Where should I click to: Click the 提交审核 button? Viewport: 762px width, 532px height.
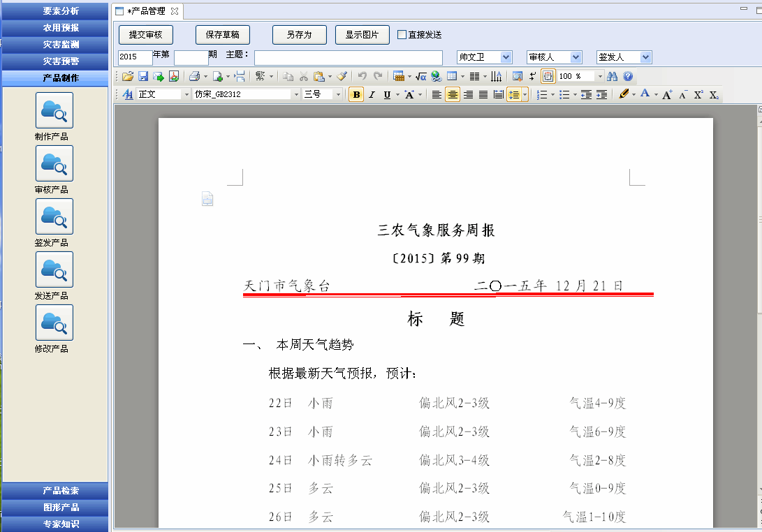pos(146,35)
